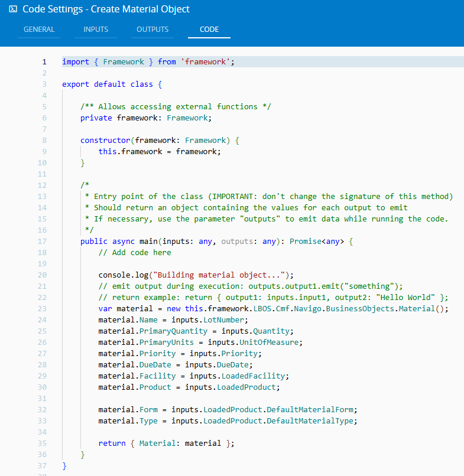Screen dimensions: 464x476
Task: Click 'material.Product = inputs.LoadedProduct;' line
Action: [x=189, y=387]
